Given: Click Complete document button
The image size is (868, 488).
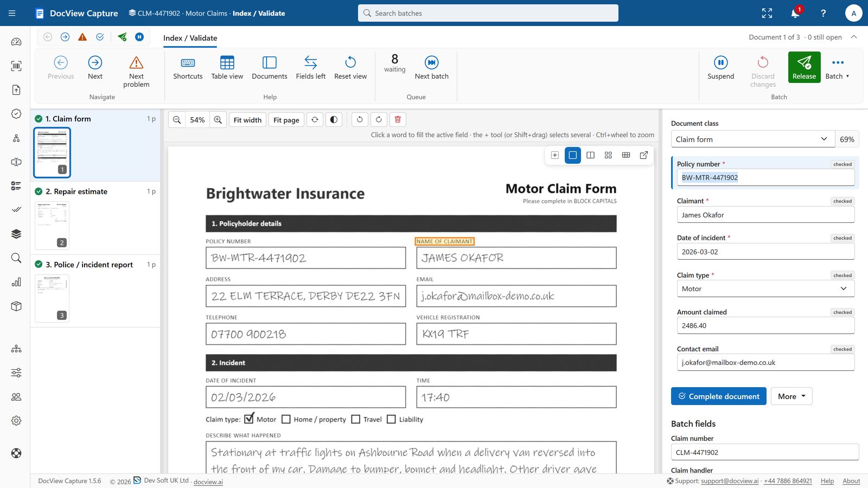Looking at the screenshot, I should click(x=719, y=396).
